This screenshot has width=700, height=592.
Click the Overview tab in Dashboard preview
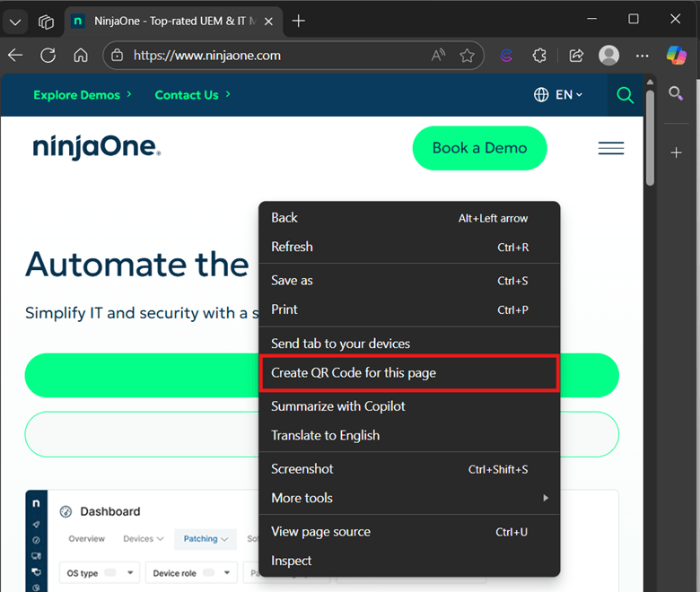point(87,539)
